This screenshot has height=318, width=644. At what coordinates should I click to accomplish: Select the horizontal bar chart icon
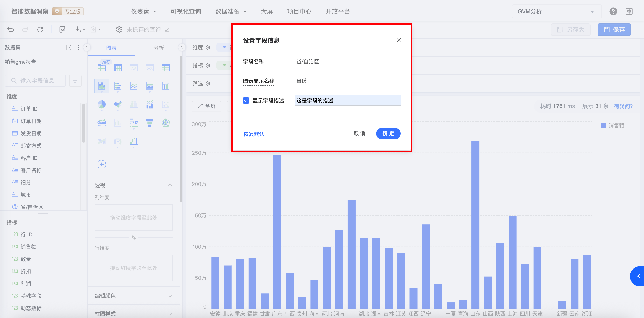pyautogui.click(x=117, y=86)
